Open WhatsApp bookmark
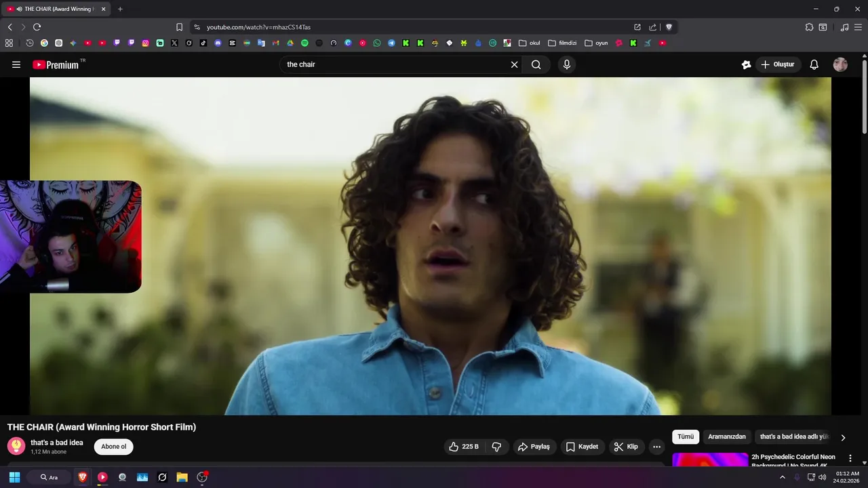The height and width of the screenshot is (488, 868). [x=377, y=43]
